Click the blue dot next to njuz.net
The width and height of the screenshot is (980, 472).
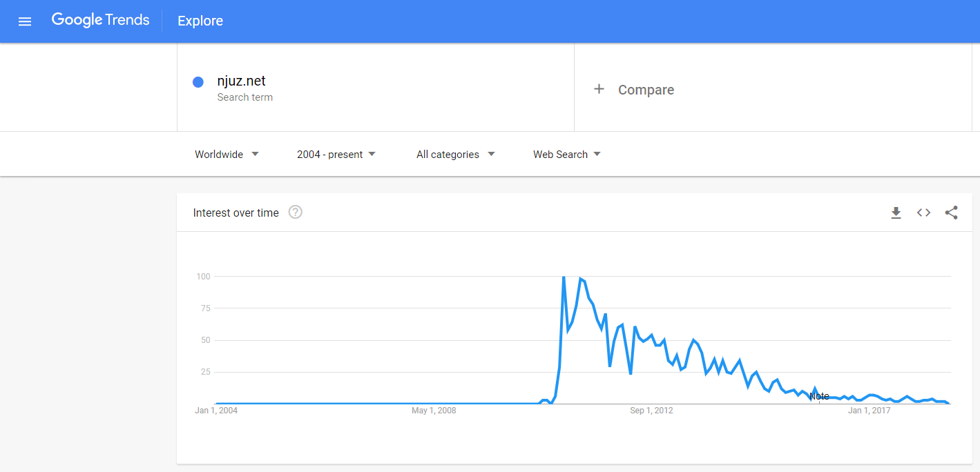[198, 82]
